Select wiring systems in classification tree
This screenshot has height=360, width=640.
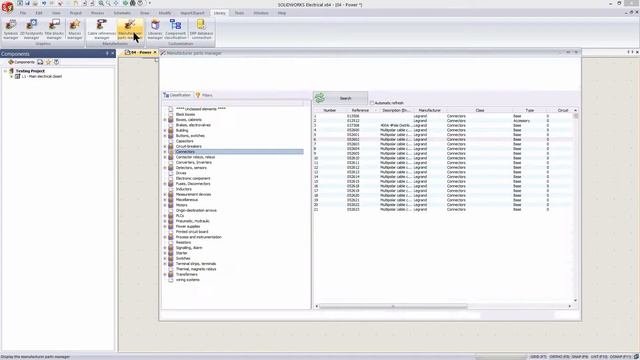pyautogui.click(x=188, y=280)
